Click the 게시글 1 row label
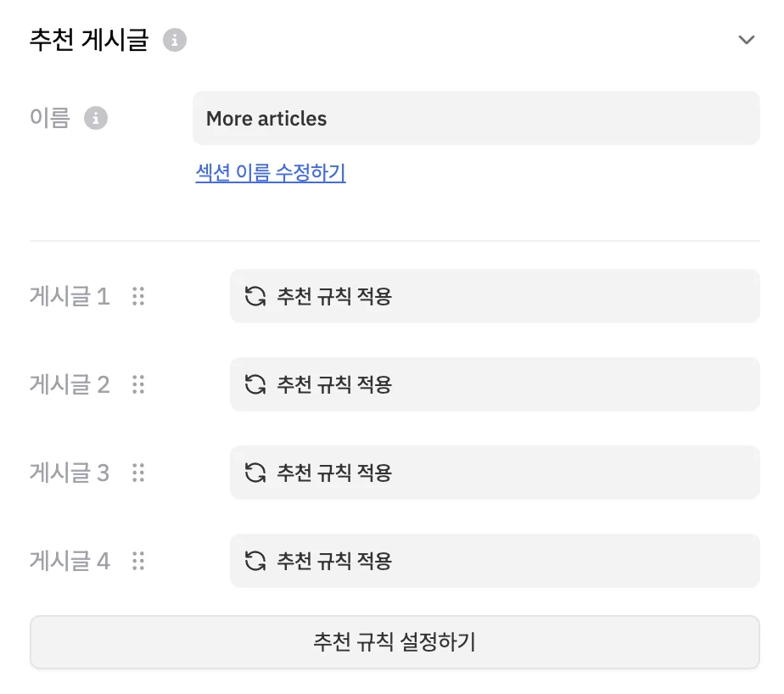Screen dimensions: 784x694 coord(70,296)
